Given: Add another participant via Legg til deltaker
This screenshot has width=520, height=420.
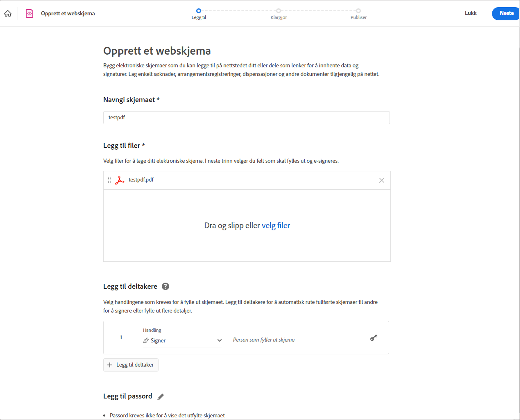Looking at the screenshot, I should coord(131,365).
